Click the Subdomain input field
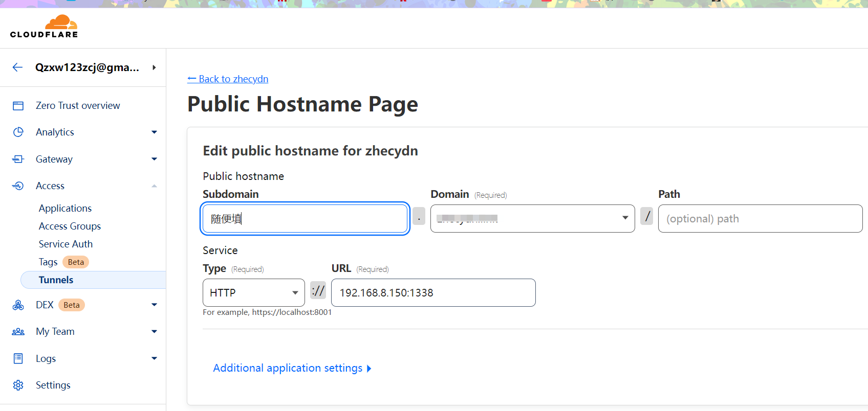Image resolution: width=868 pixels, height=411 pixels. pos(305,219)
